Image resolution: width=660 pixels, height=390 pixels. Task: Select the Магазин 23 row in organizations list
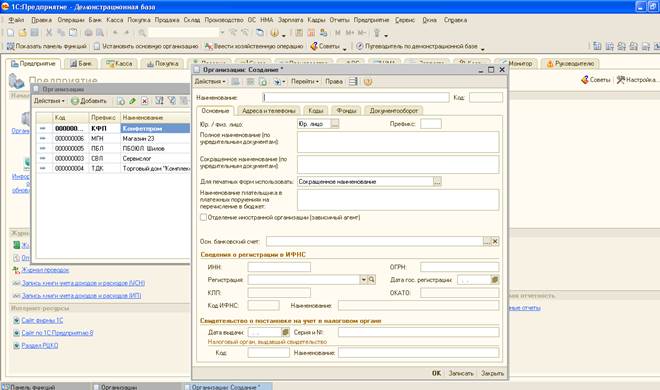(x=113, y=138)
